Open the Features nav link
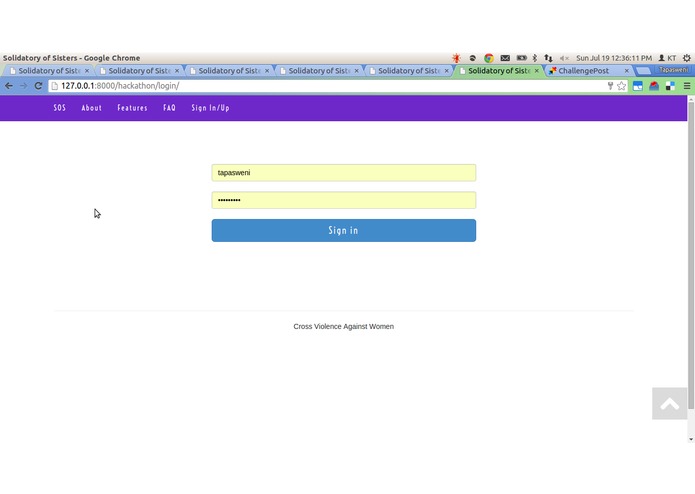This screenshot has height=494, width=695. pos(132,108)
